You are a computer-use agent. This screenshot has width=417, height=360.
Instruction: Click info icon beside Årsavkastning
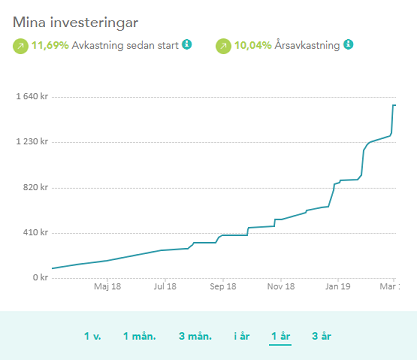click(348, 44)
